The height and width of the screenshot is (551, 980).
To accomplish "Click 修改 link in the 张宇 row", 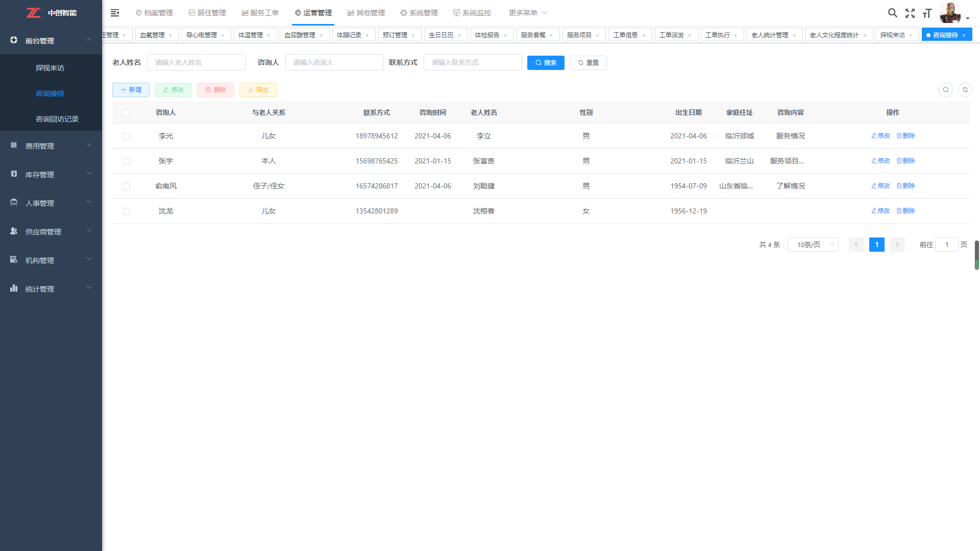I will pos(880,161).
